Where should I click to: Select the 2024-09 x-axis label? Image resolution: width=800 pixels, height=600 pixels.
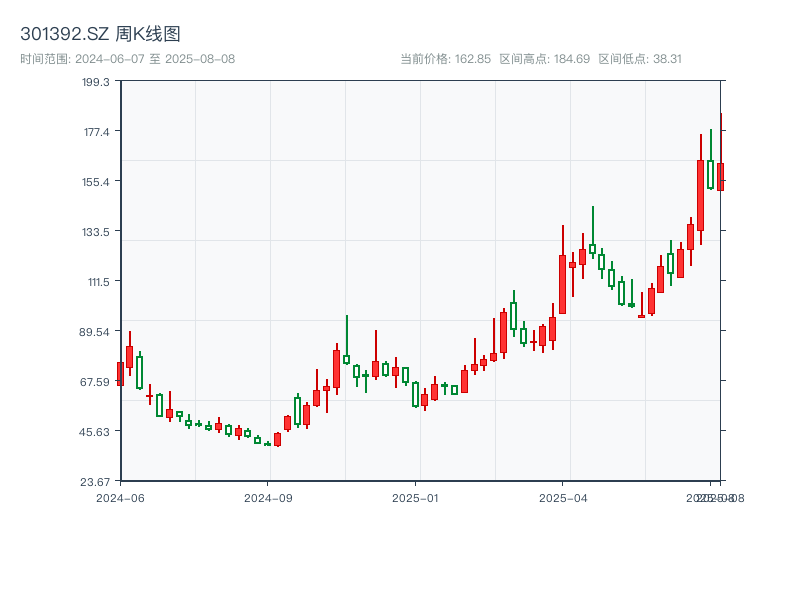(x=267, y=497)
